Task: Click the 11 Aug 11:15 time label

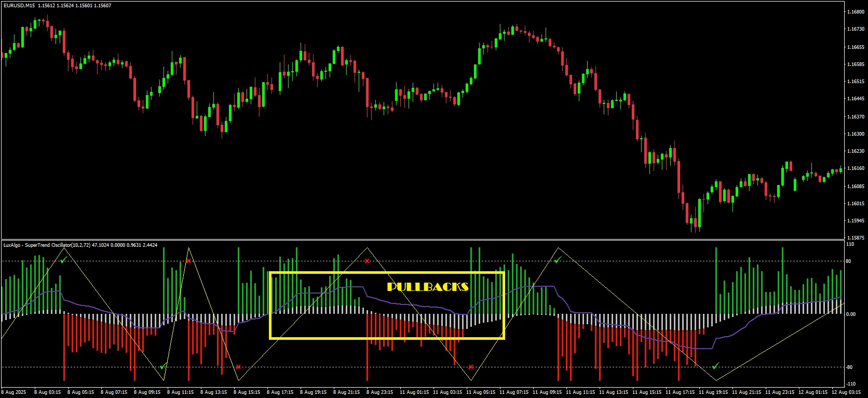Action: 581,392
